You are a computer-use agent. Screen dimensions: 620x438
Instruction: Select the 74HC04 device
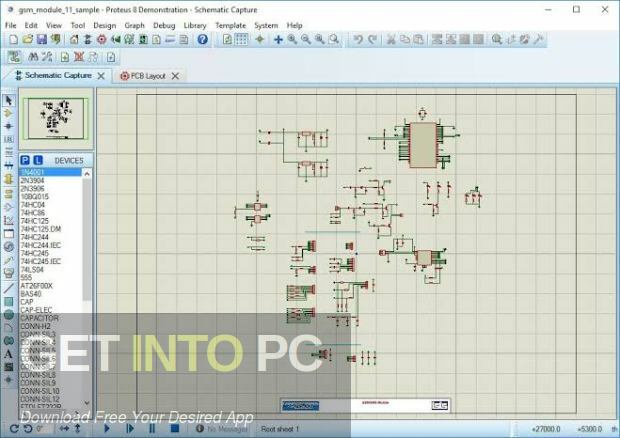[32, 205]
